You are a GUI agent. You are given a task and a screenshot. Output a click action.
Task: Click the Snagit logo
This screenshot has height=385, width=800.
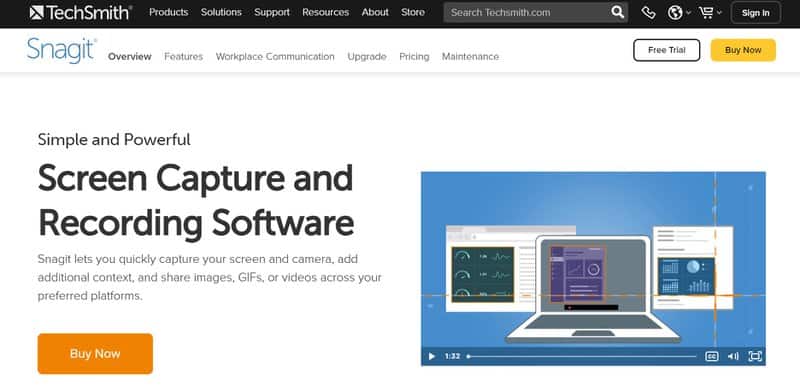(x=61, y=50)
